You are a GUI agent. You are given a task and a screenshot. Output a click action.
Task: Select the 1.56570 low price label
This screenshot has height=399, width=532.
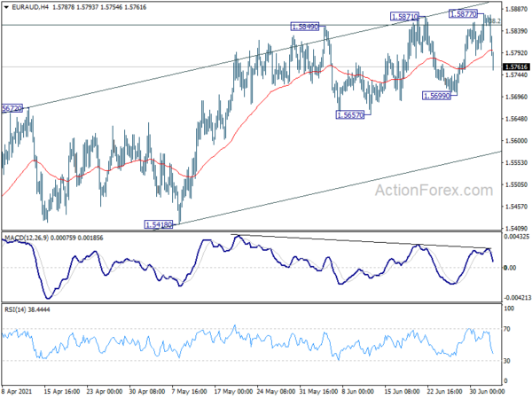[x=350, y=115]
